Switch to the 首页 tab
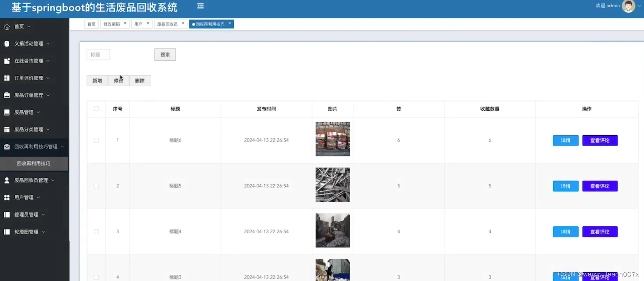This screenshot has width=644, height=281. 91,24
